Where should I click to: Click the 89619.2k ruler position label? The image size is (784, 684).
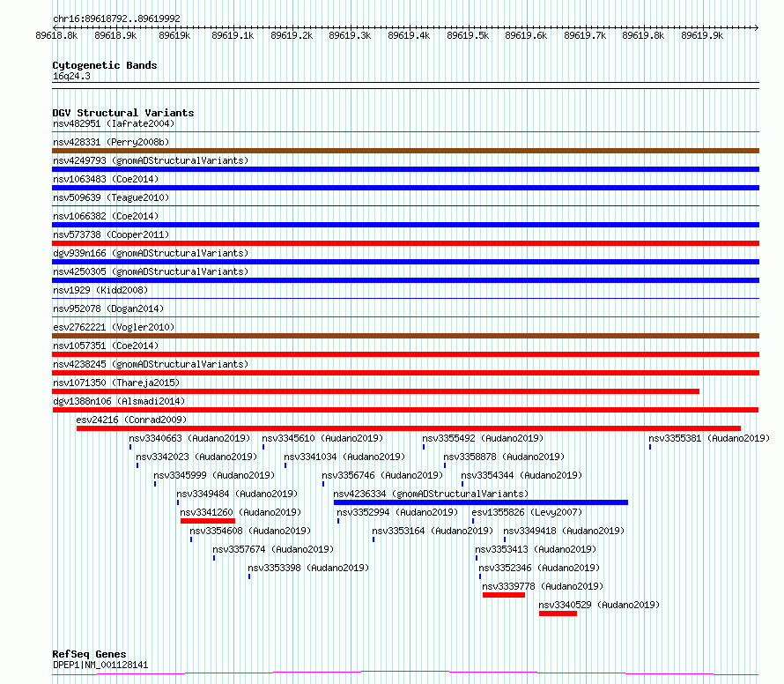point(292,35)
